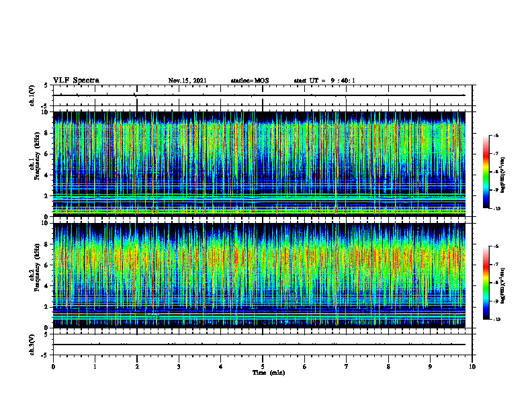This screenshot has height=411, width=532.
Task: Click time axis tick label "7"
Action: click(347, 367)
